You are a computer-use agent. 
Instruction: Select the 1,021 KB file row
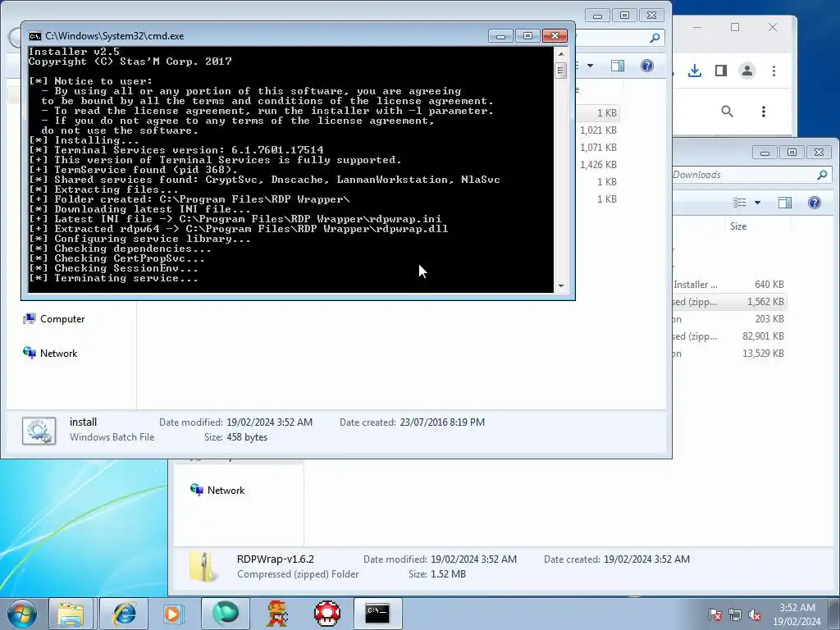coord(598,130)
